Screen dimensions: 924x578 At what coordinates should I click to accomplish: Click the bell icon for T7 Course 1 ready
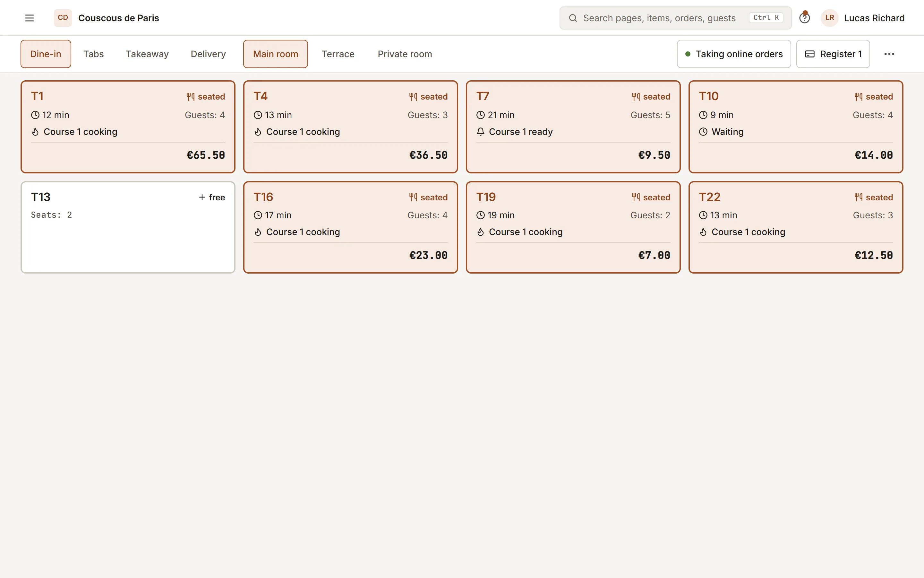(481, 132)
